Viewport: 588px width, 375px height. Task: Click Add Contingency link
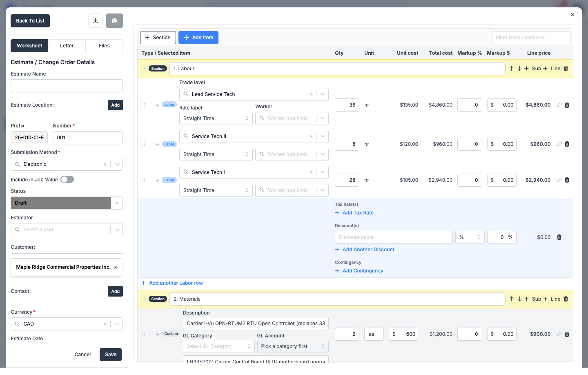coord(359,271)
